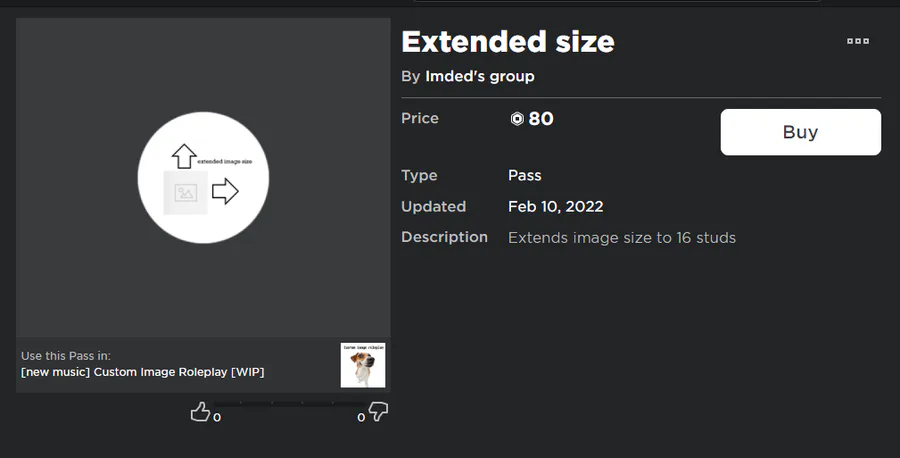Click the like count next to thumbs up

(x=217, y=418)
